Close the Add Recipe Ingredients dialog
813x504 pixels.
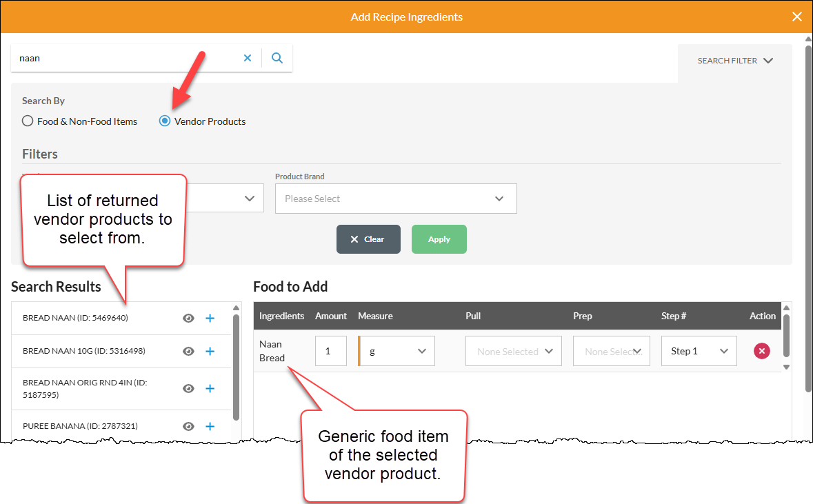pos(797,17)
